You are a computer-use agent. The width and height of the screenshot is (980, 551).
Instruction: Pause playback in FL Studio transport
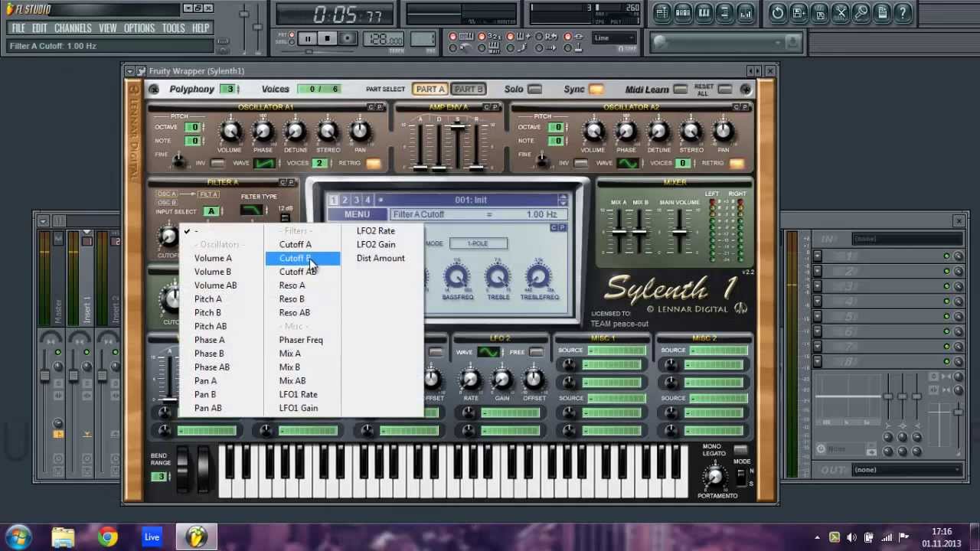point(307,39)
